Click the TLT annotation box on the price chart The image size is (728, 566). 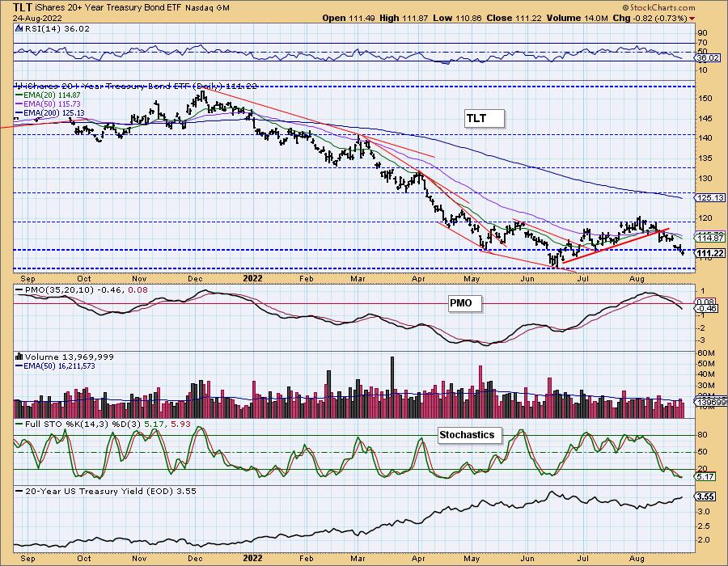[485, 118]
